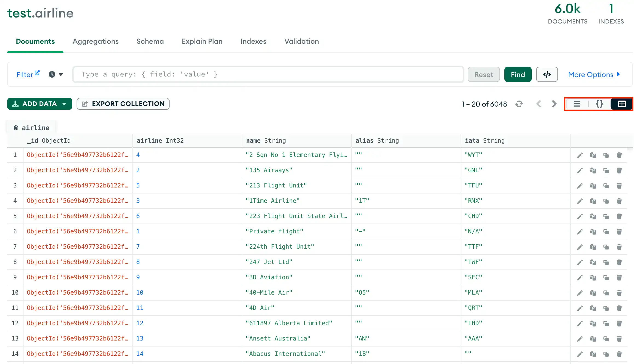The height and width of the screenshot is (364, 634).
Task: Copy the Abacus International document
Action: pyautogui.click(x=593, y=354)
